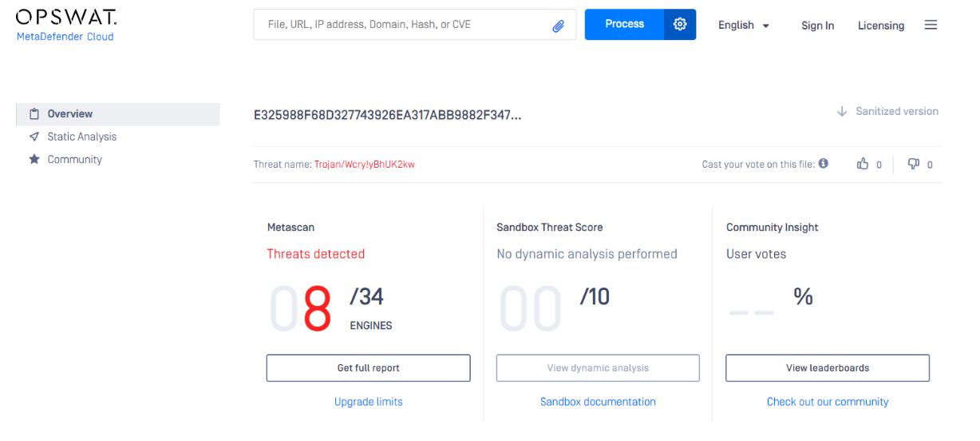Click the Sanitized version download arrow

pos(842,112)
